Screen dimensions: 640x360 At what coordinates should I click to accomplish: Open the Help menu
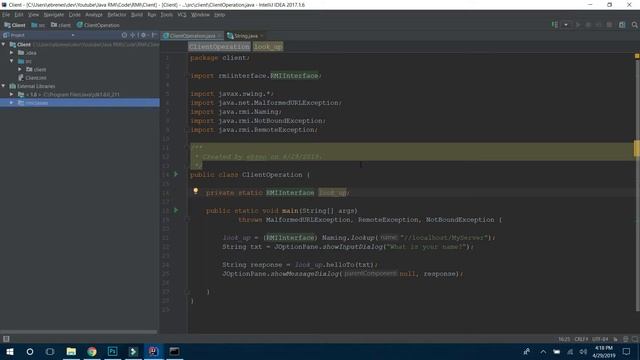click(219, 15)
